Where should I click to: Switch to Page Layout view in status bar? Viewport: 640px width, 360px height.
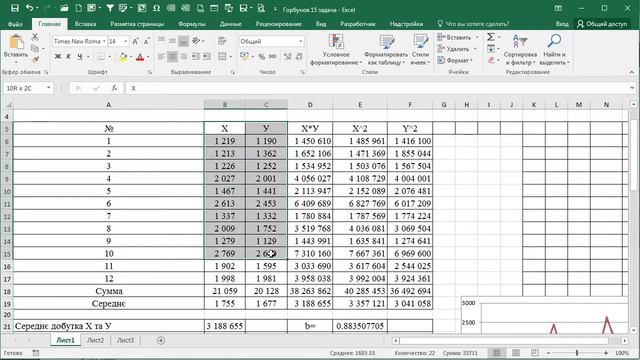516,353
